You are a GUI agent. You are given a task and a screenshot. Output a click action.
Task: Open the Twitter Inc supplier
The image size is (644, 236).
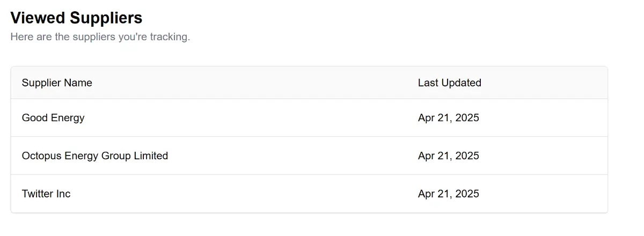tap(46, 194)
